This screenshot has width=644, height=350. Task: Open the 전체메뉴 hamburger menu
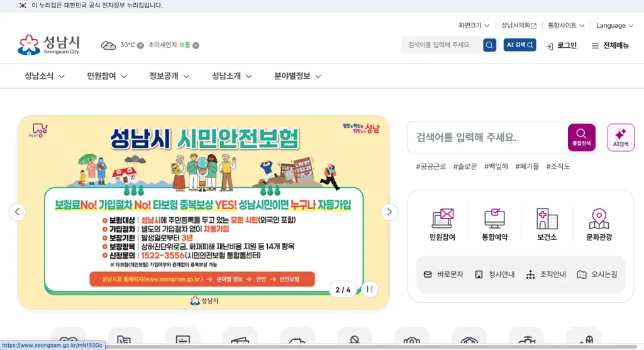610,46
